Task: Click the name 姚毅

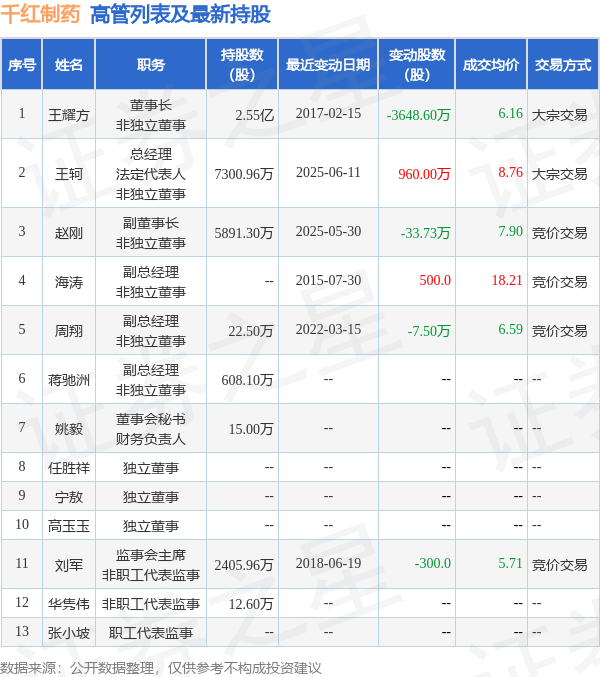Action: (69, 429)
